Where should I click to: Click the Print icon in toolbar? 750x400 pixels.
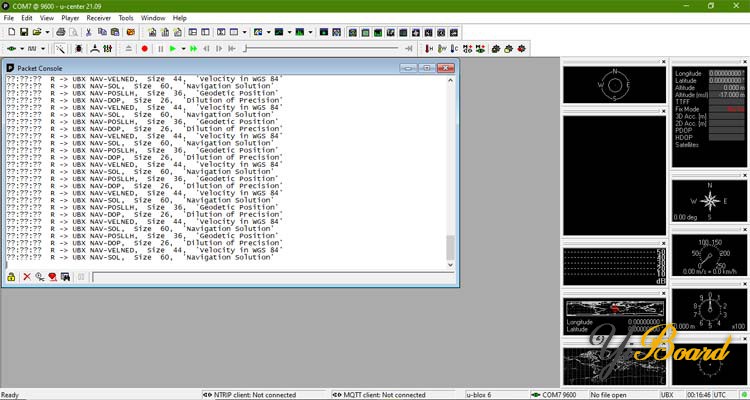click(61, 32)
